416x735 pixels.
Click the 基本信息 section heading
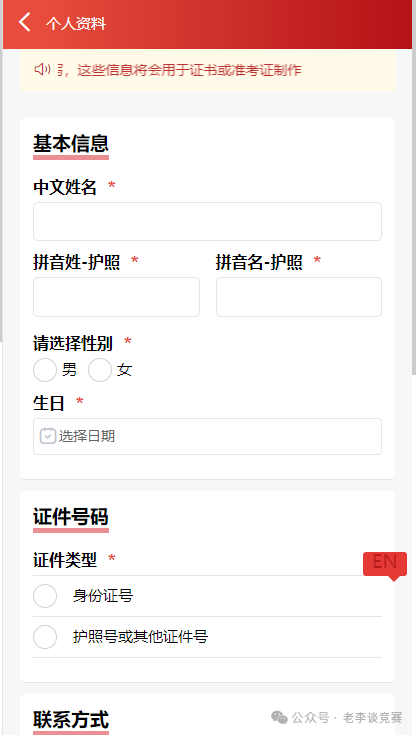click(71, 143)
